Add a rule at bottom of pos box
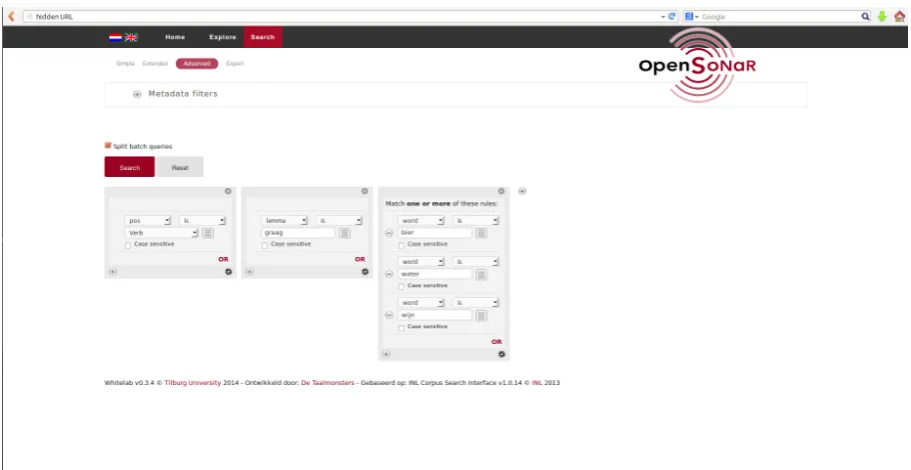Screen dimensions: 911x470 click(113, 271)
